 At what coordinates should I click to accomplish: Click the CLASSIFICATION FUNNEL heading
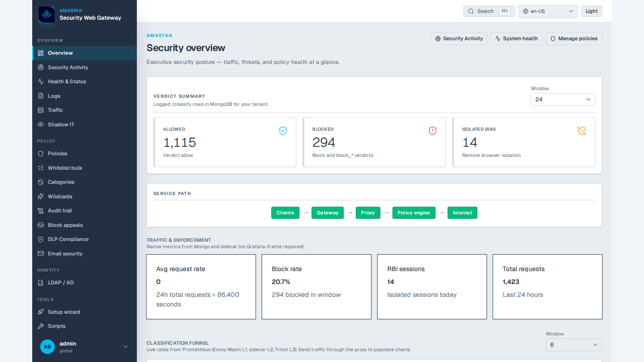pos(177,343)
